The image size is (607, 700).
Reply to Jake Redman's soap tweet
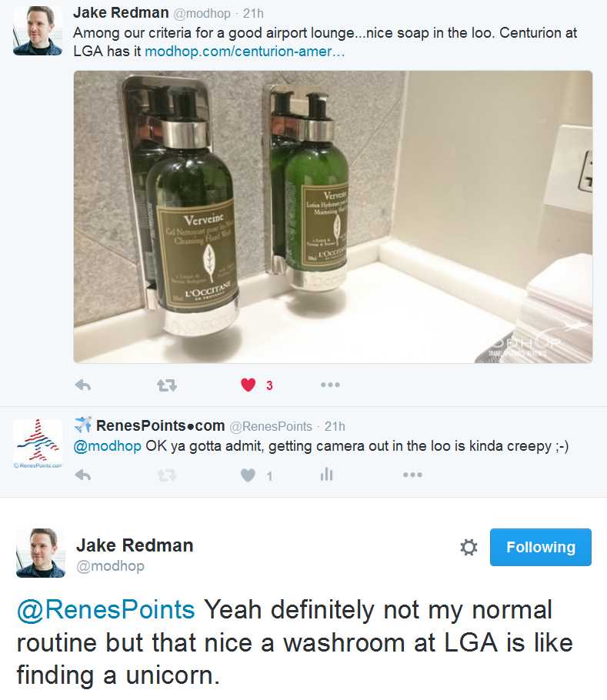point(83,385)
